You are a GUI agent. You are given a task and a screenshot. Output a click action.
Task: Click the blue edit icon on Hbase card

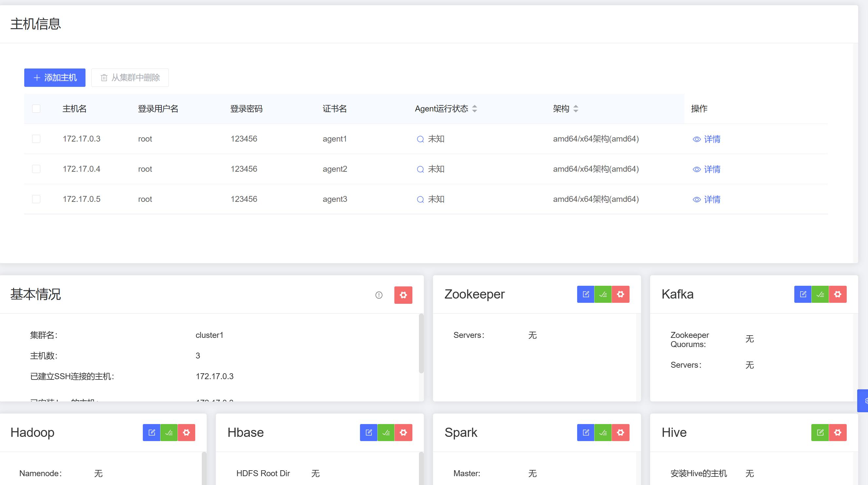pos(368,433)
